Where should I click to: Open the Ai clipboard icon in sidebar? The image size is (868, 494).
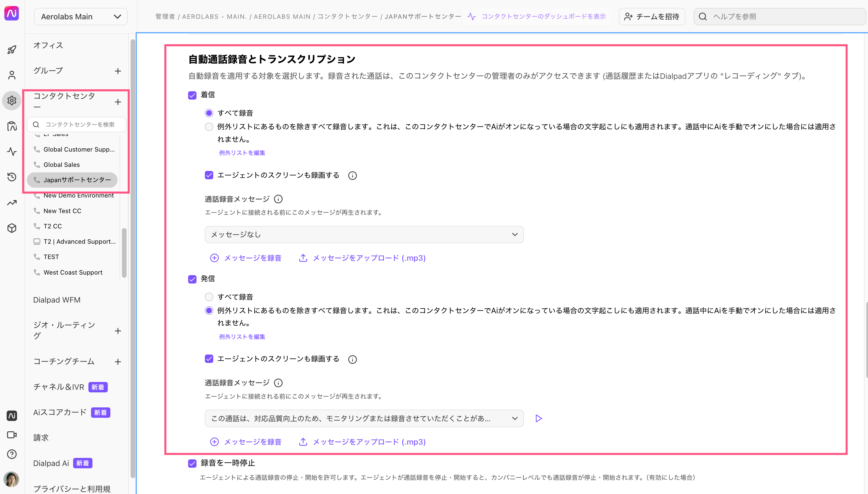point(12,126)
